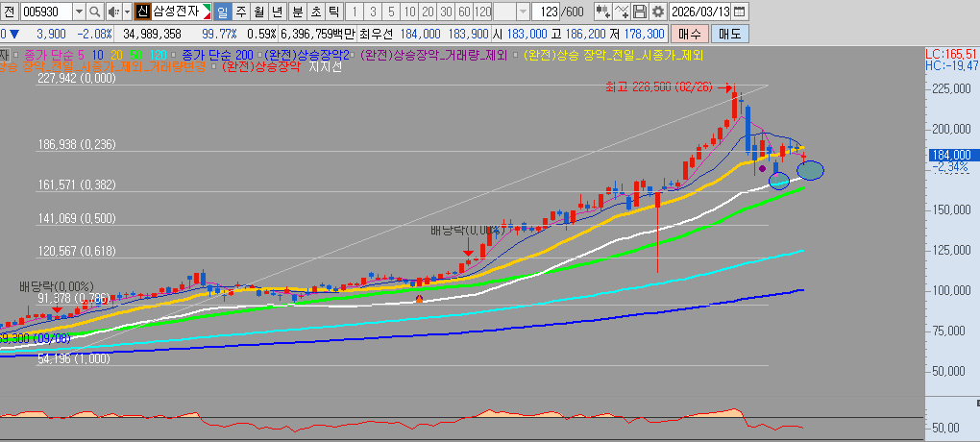Click the cyan 120 moving average label
Screen dimensions: 980x442
pyautogui.click(x=159, y=55)
